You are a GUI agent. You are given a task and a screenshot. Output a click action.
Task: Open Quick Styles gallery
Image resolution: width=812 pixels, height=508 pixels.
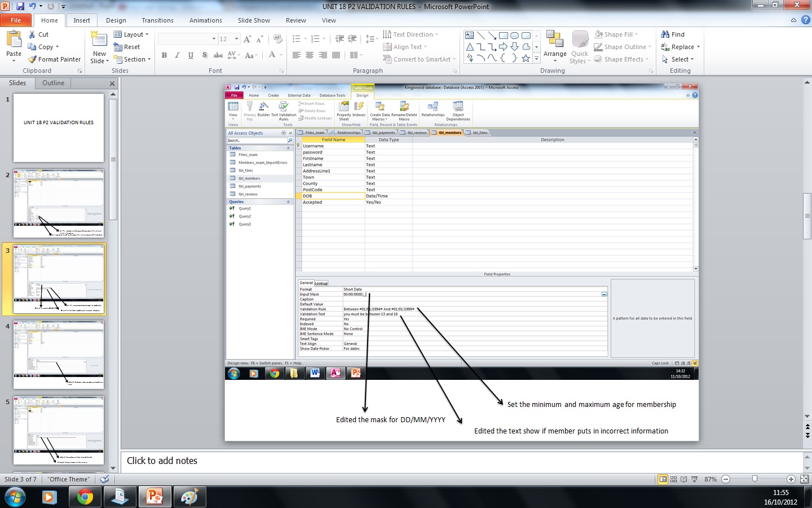[x=580, y=47]
